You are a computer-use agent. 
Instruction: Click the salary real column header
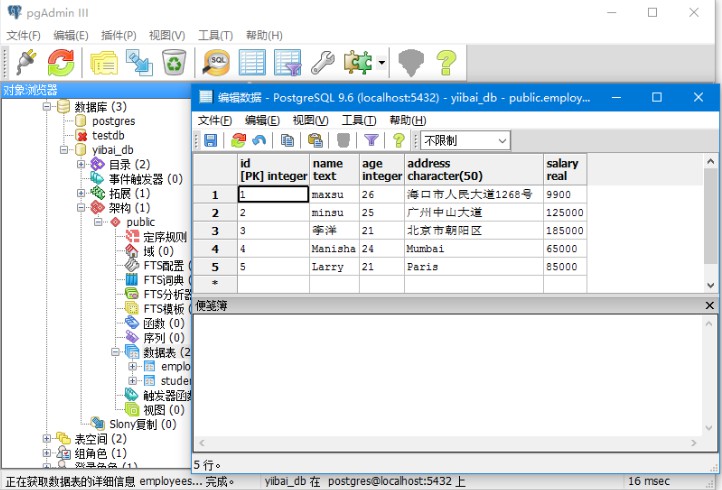click(565, 169)
